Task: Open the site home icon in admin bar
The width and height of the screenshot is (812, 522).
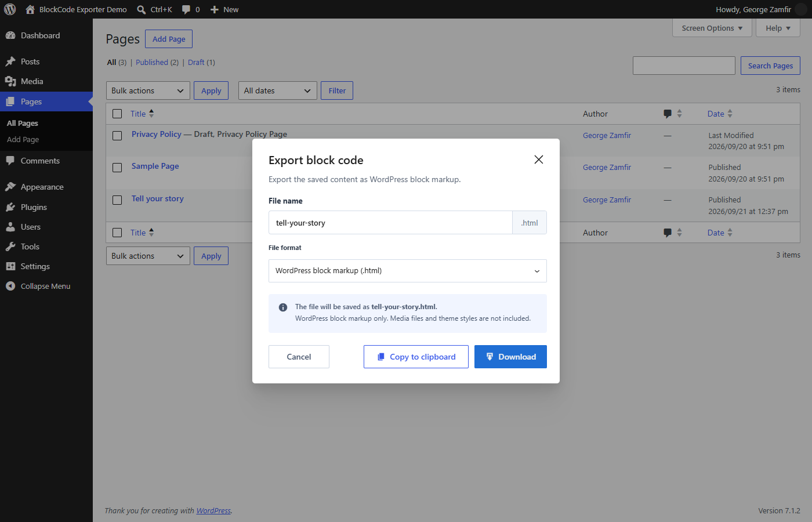Action: [x=30, y=9]
